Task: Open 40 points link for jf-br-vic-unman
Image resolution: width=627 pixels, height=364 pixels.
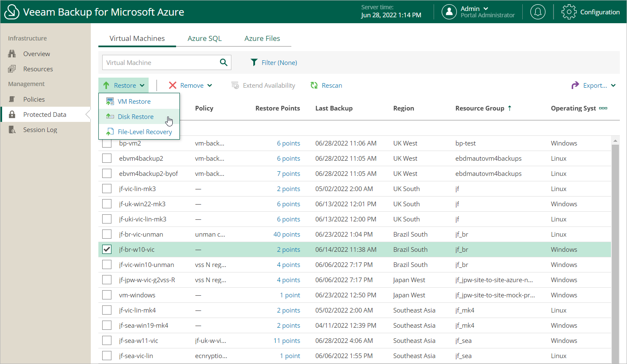Action: pos(287,235)
